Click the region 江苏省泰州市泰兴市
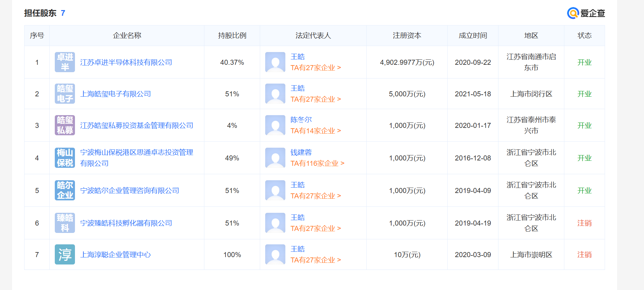 531,125
